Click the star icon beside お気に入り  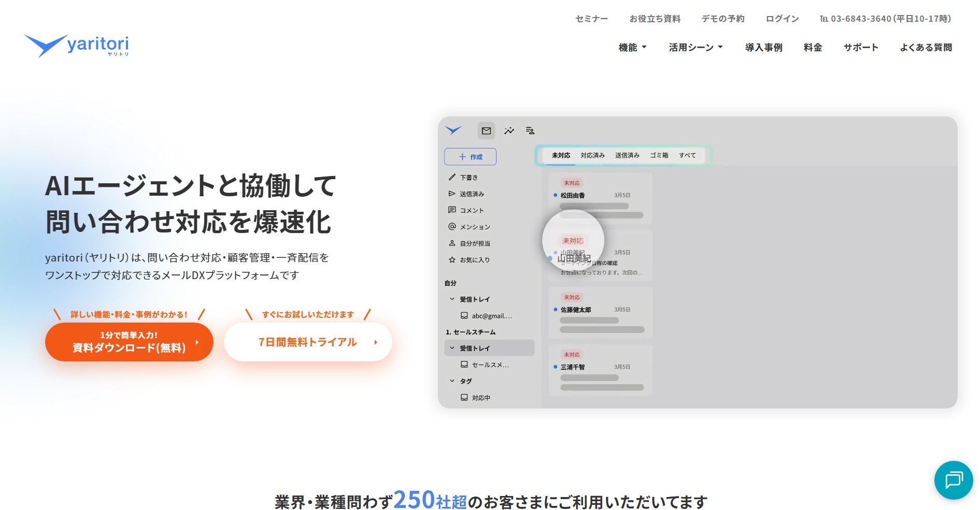pyautogui.click(x=452, y=260)
